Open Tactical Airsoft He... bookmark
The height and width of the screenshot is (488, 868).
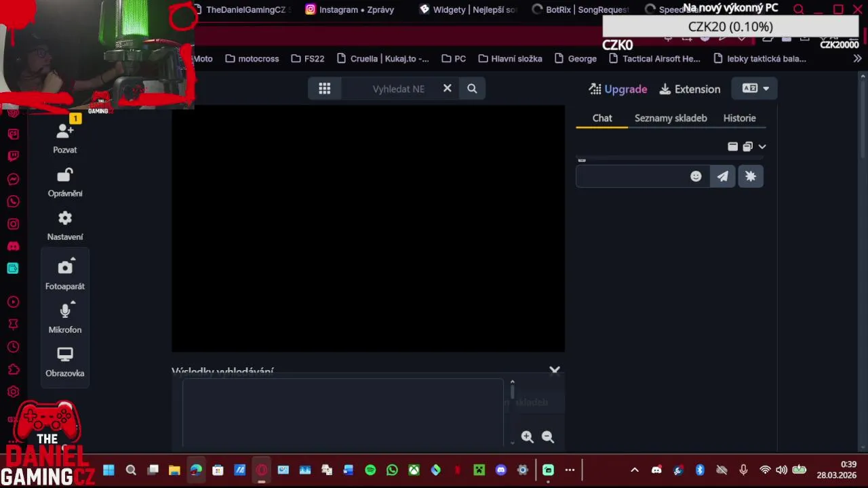tap(654, 58)
